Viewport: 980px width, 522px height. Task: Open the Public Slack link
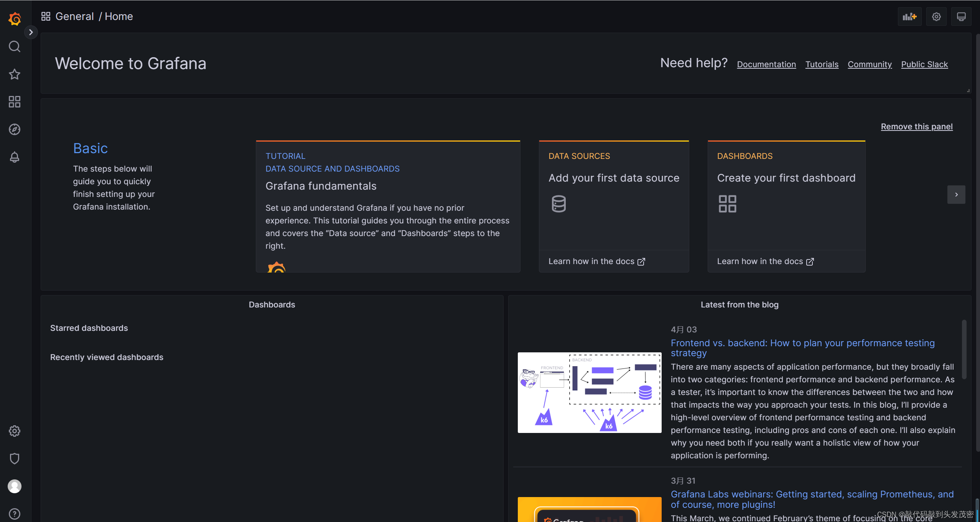click(924, 64)
